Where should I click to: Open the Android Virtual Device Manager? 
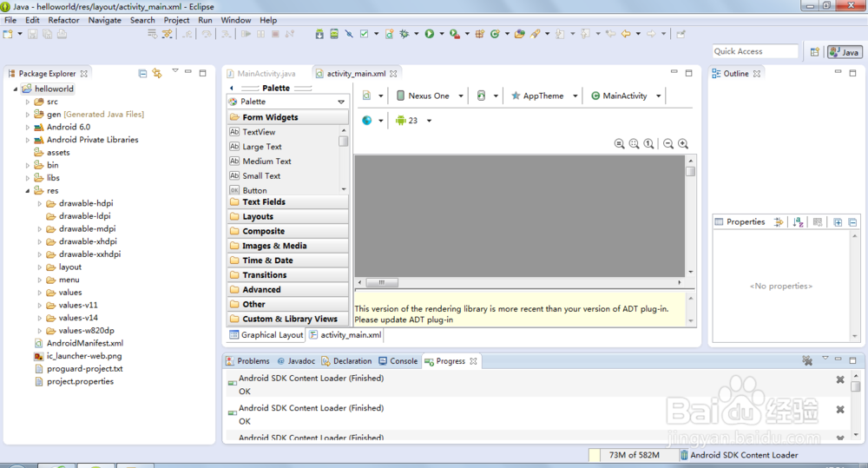pos(334,34)
